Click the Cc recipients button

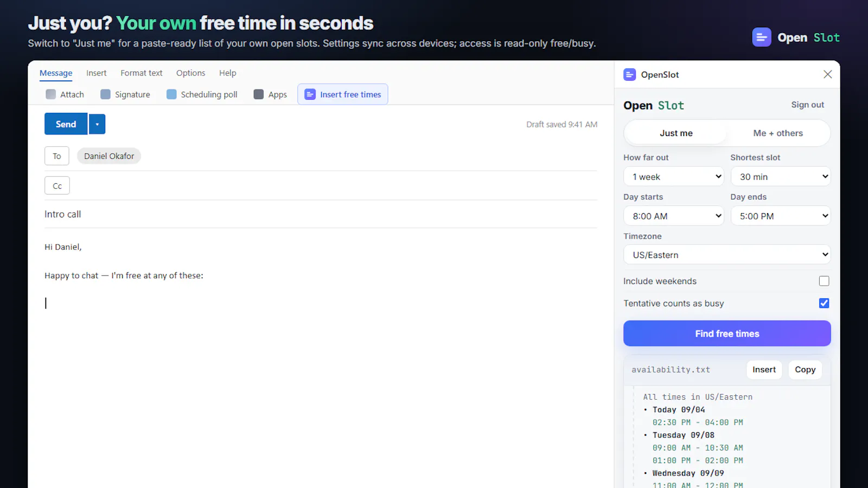tap(57, 185)
